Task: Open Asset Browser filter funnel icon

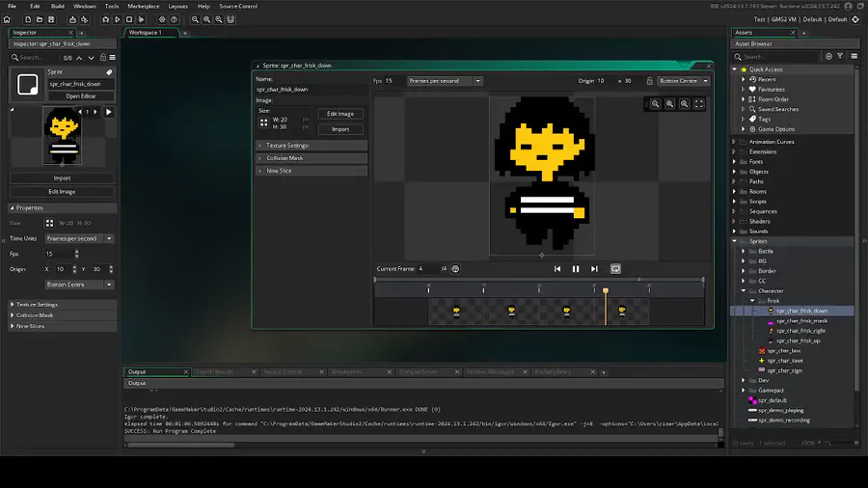Action: 840,57
